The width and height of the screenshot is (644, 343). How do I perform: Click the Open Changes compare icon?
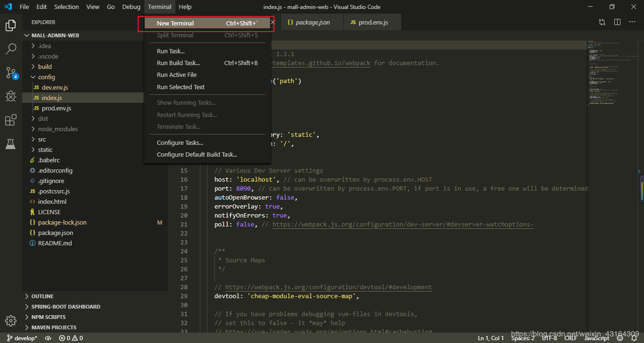(x=602, y=22)
